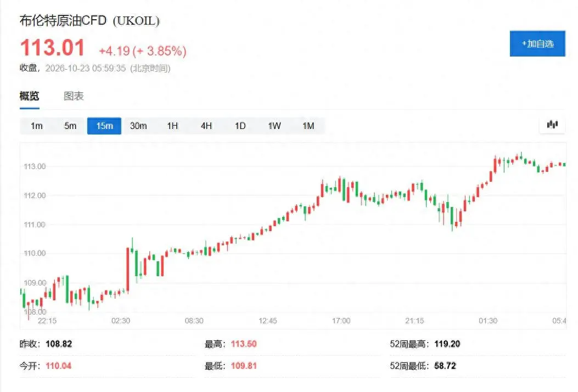
Task: Select the 30m interval
Action: (138, 126)
